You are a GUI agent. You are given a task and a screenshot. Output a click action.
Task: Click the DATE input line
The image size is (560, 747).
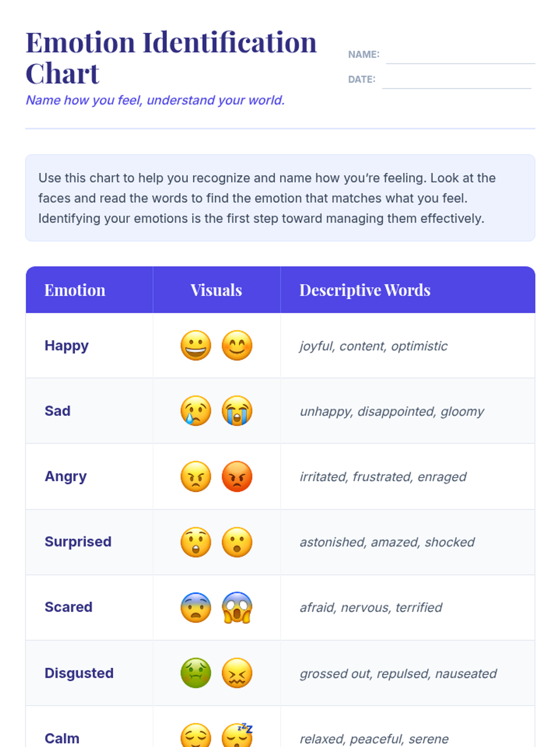[x=456, y=81]
